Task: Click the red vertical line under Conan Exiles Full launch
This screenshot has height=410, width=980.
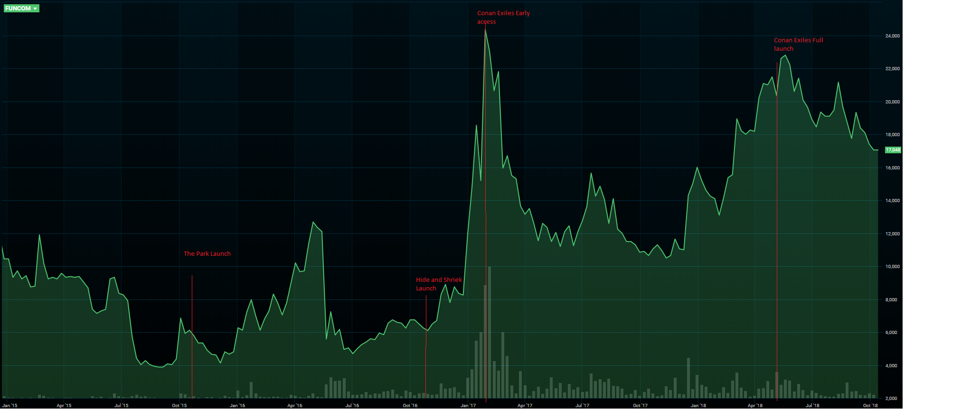Action: coord(777,231)
